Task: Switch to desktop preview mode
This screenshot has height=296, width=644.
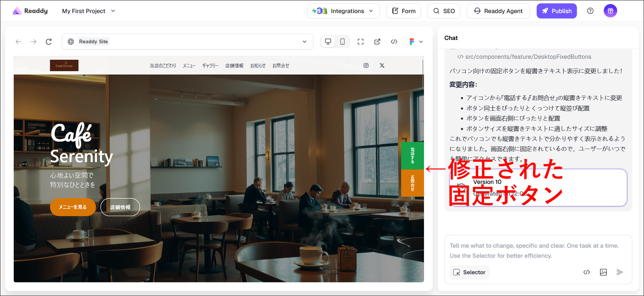Action: (328, 42)
